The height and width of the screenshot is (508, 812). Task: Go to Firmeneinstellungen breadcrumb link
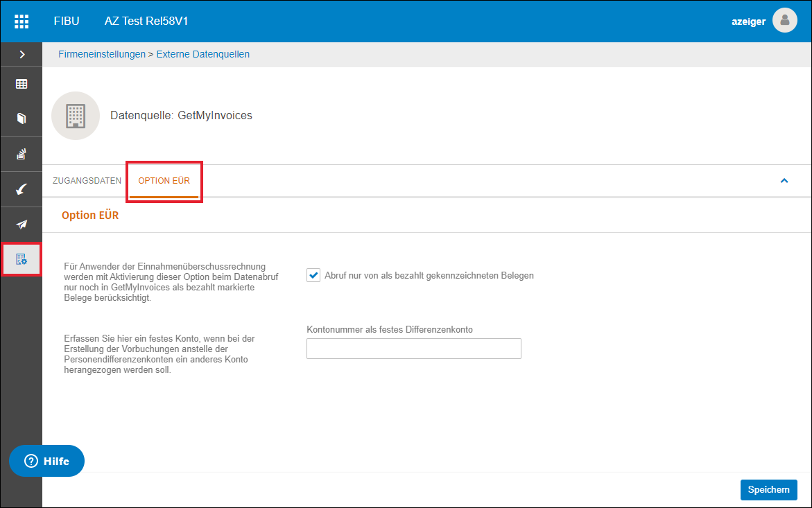point(102,54)
